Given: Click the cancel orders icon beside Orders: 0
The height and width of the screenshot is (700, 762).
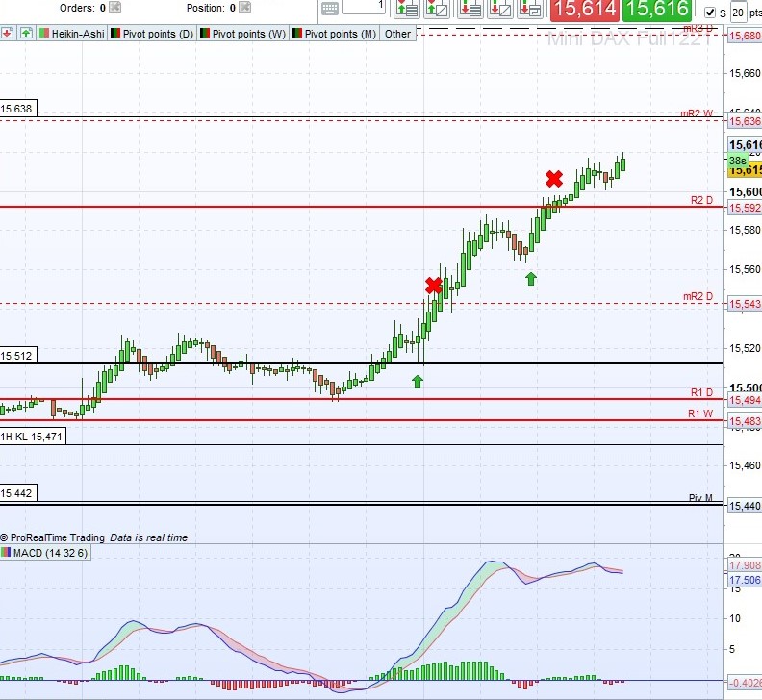Looking at the screenshot, I should (115, 8).
